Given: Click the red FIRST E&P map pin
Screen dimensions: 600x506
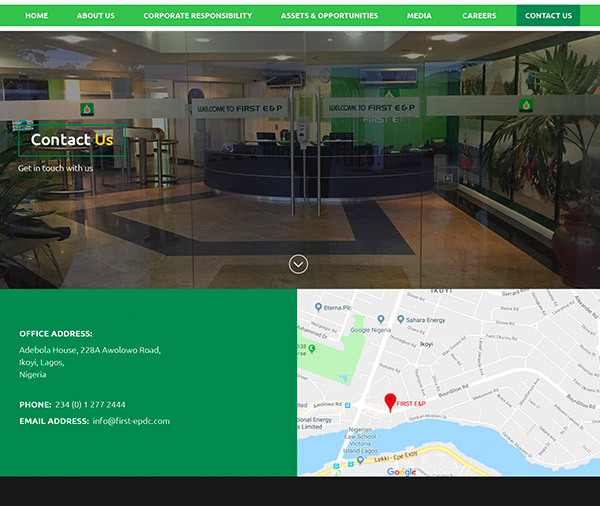Looking at the screenshot, I should click(x=390, y=402).
